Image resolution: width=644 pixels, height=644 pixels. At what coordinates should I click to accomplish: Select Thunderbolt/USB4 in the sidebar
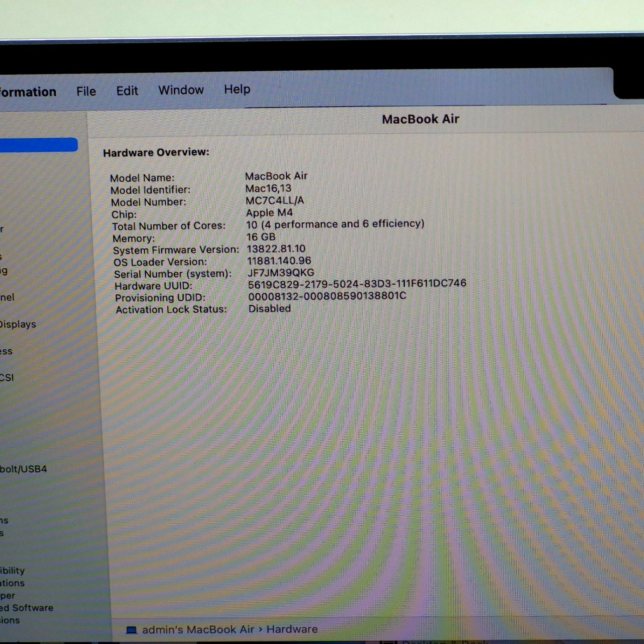point(23,469)
